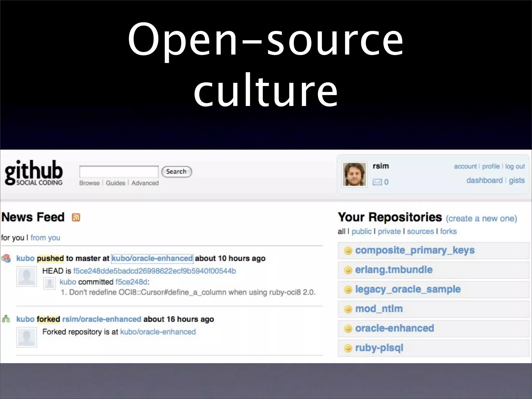Open the Guides navigation link
532x399 pixels.
coord(116,183)
